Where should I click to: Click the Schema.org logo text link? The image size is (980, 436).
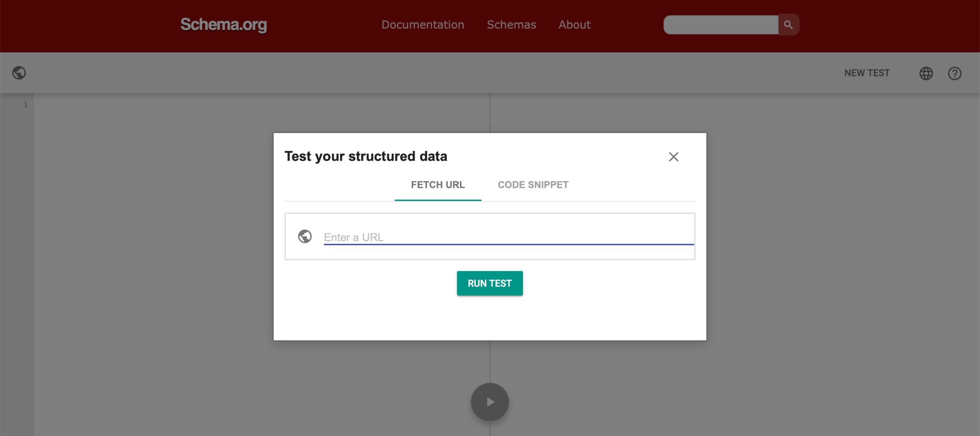224,25
